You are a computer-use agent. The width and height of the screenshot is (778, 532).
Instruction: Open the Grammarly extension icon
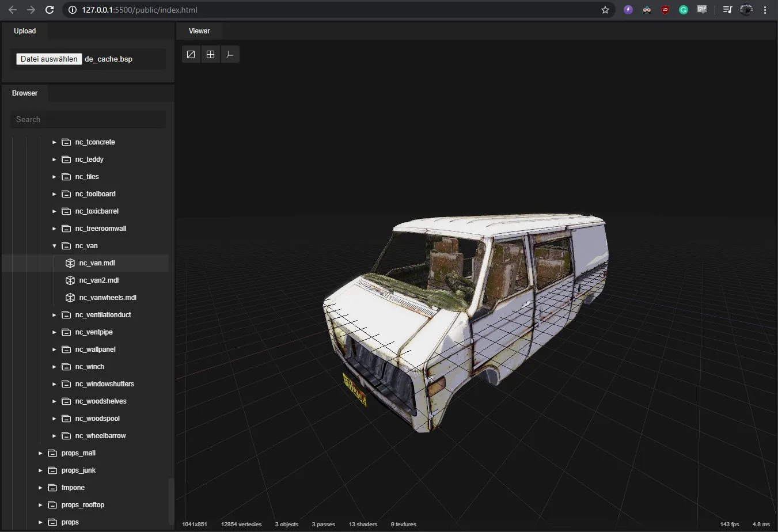pyautogui.click(x=684, y=10)
